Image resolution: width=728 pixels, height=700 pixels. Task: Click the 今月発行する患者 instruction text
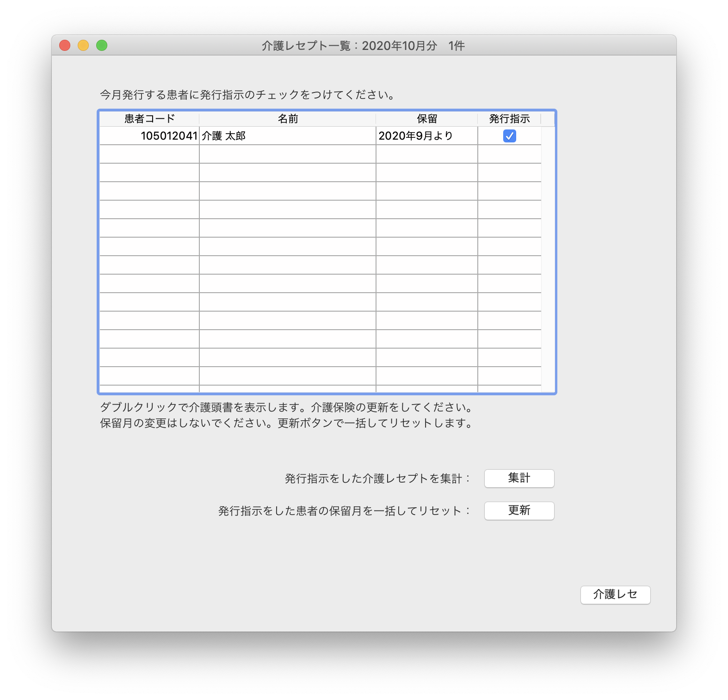[248, 95]
